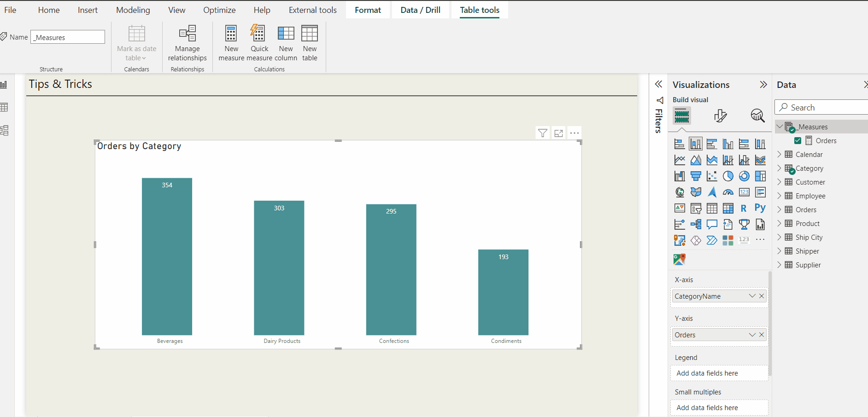Screen dimensions: 868x417
Task: Switch the visual to a pie chart
Action: (x=728, y=176)
